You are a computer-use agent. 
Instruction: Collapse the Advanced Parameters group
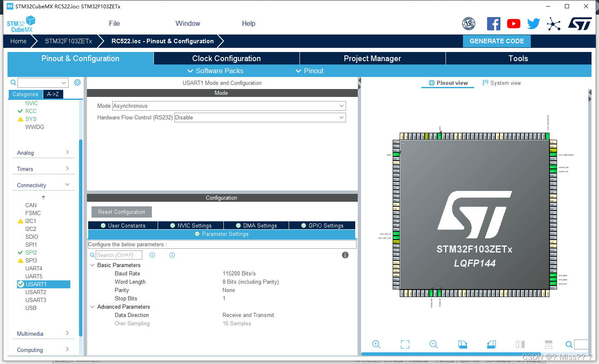point(92,307)
